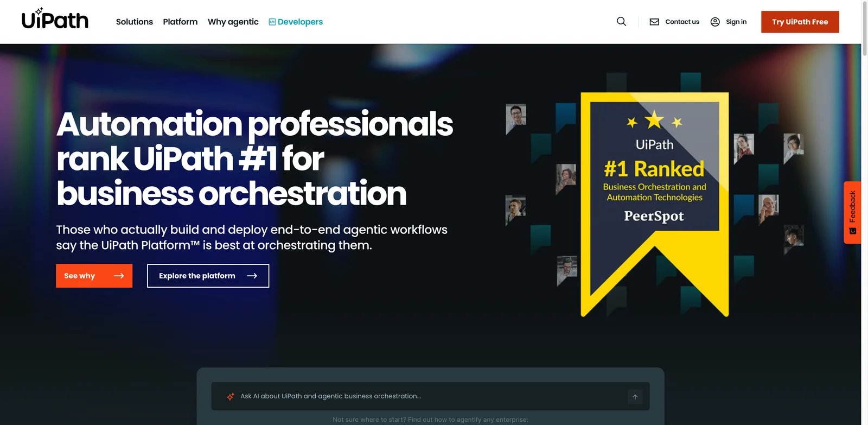Open the Solutions menu
This screenshot has height=425, width=868.
tap(135, 22)
